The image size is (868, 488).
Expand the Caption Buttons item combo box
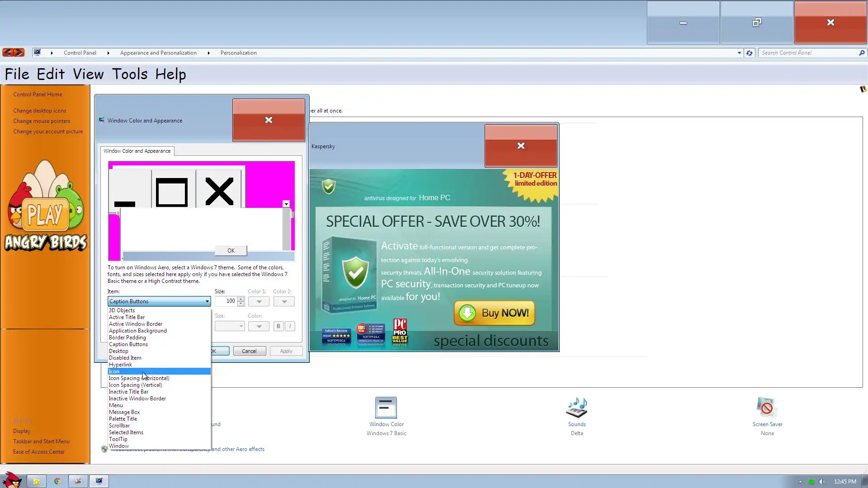pos(207,301)
